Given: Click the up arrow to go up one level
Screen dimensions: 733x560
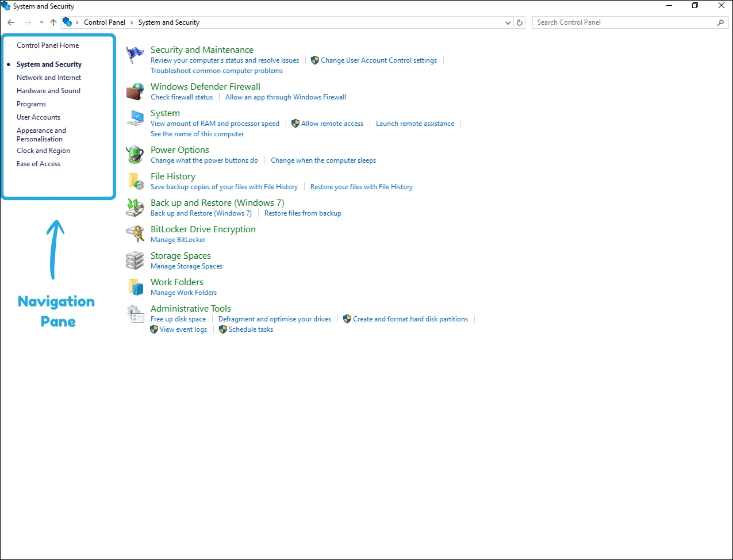Looking at the screenshot, I should 53,22.
